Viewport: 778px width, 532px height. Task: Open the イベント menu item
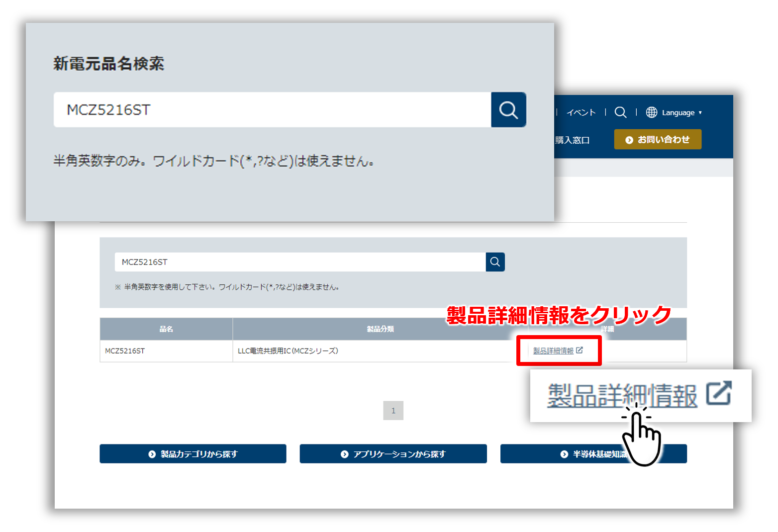[581, 112]
